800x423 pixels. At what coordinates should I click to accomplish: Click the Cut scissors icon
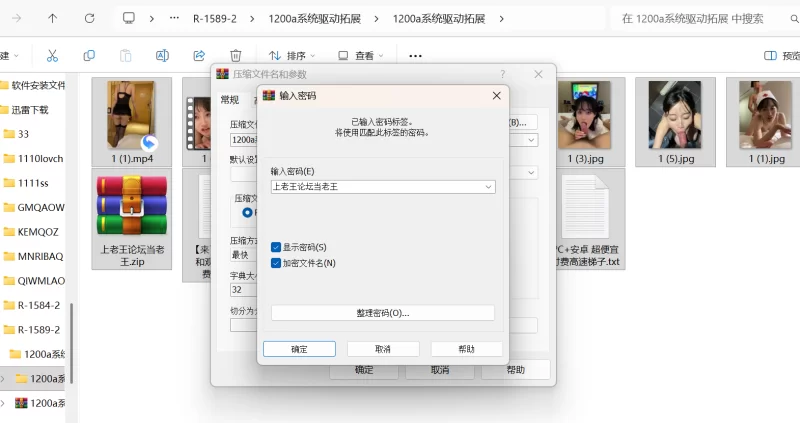coord(52,56)
